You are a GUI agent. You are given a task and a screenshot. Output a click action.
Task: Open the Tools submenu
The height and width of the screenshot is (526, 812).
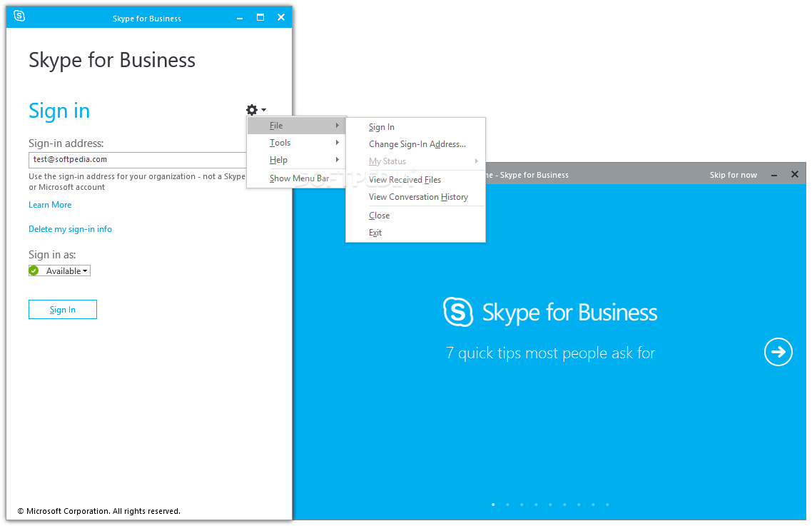296,143
